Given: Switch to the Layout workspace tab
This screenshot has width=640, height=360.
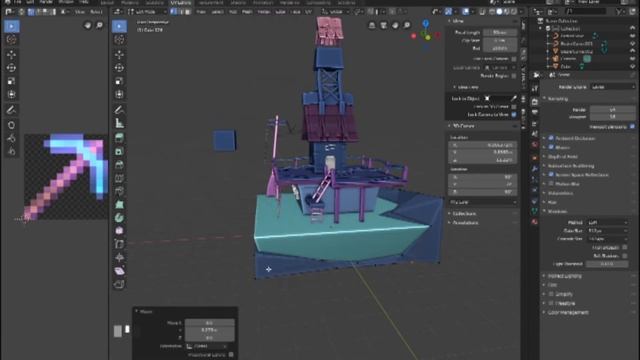Looking at the screenshot, I should [107, 2].
